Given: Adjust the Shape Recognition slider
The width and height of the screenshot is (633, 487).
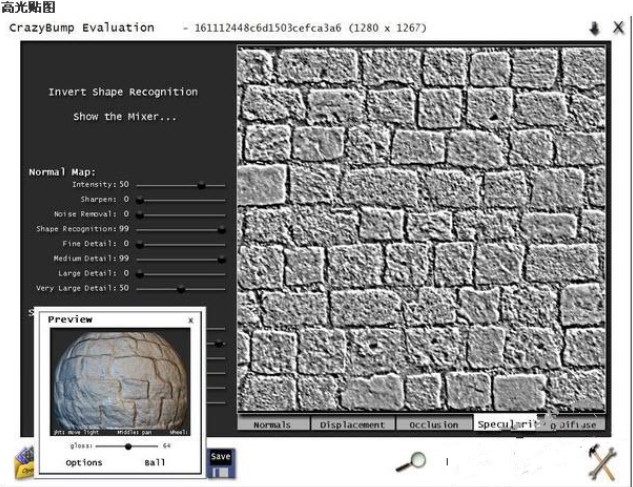Looking at the screenshot, I should point(181,230).
